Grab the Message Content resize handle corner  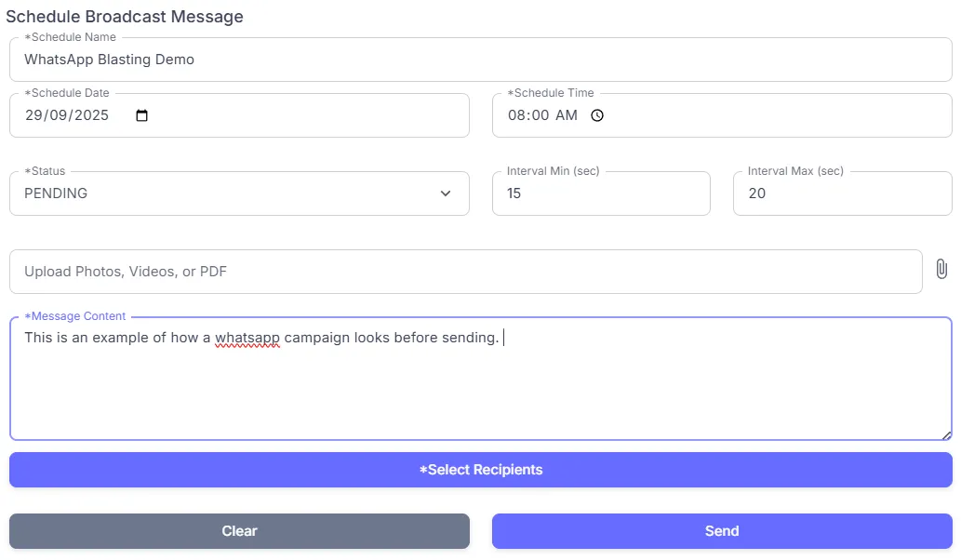946,434
